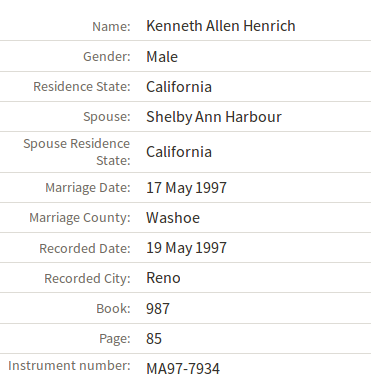Click spouse name Shelby Ann Harbour
Image resolution: width=371 pixels, height=385 pixels.
[x=214, y=117]
